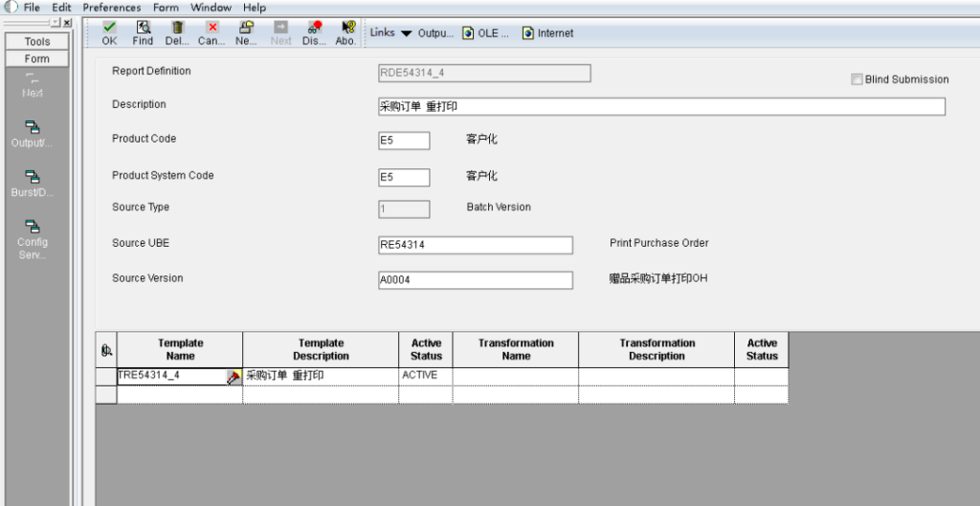Click the Transformation Name column header
The width and height of the screenshot is (980, 506).
pyautogui.click(x=516, y=350)
